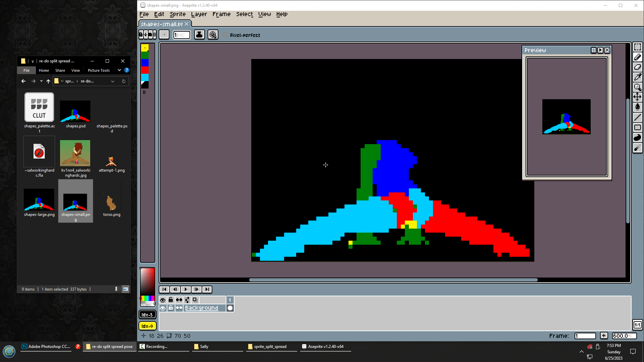Select the Eraser tool in toolbar
The image size is (644, 362).
click(x=637, y=67)
